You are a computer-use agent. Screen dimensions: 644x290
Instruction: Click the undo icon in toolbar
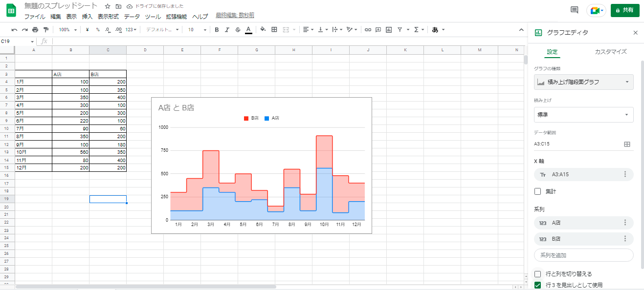pyautogui.click(x=14, y=30)
